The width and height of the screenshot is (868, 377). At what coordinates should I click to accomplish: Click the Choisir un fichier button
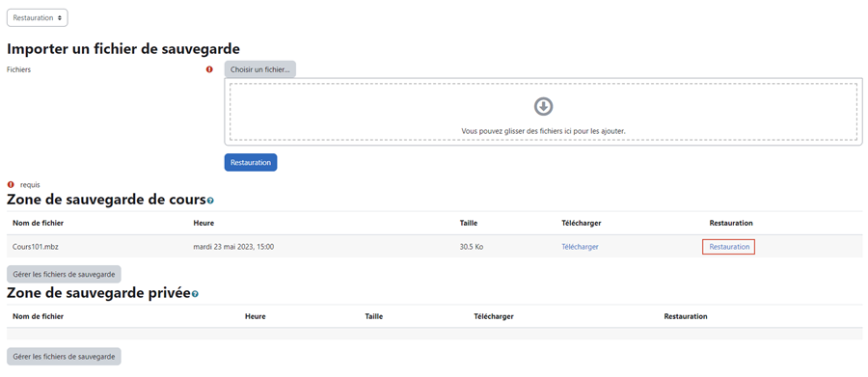[260, 69]
